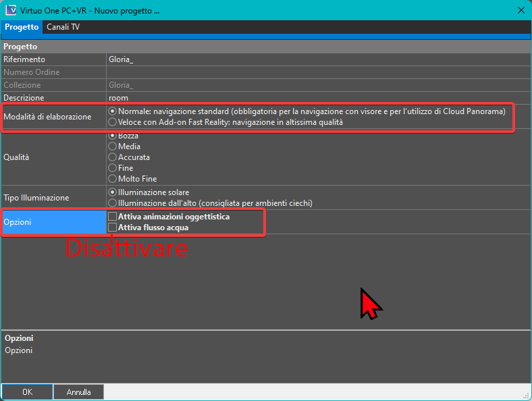Click the Progetto section header
The height and width of the screenshot is (401, 532).
(x=266, y=47)
